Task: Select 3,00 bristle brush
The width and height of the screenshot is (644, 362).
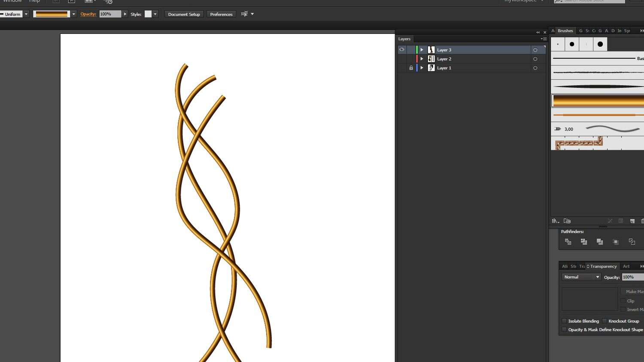Action: pos(597,129)
